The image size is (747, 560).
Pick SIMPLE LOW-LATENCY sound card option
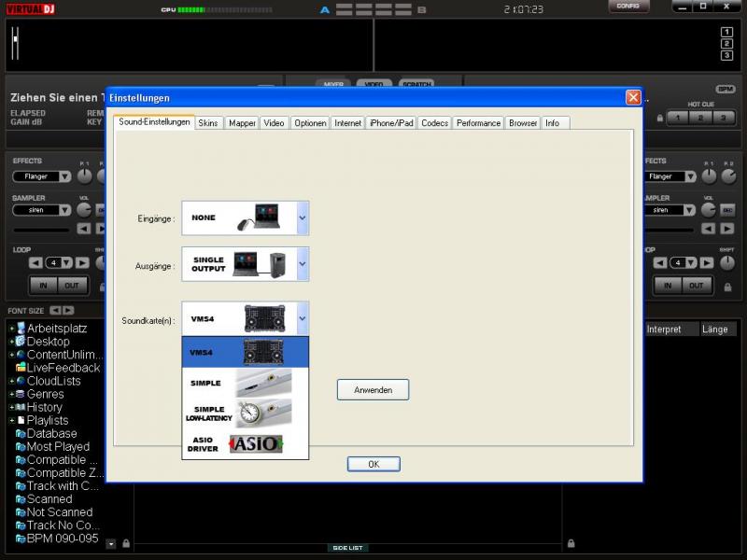click(x=245, y=413)
